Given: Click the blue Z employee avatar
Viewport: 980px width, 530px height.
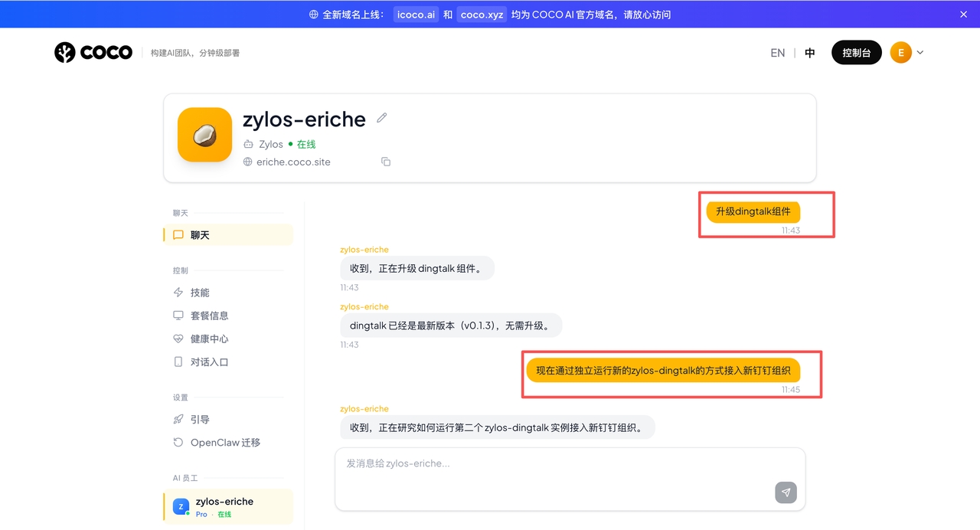Looking at the screenshot, I should pyautogui.click(x=181, y=506).
